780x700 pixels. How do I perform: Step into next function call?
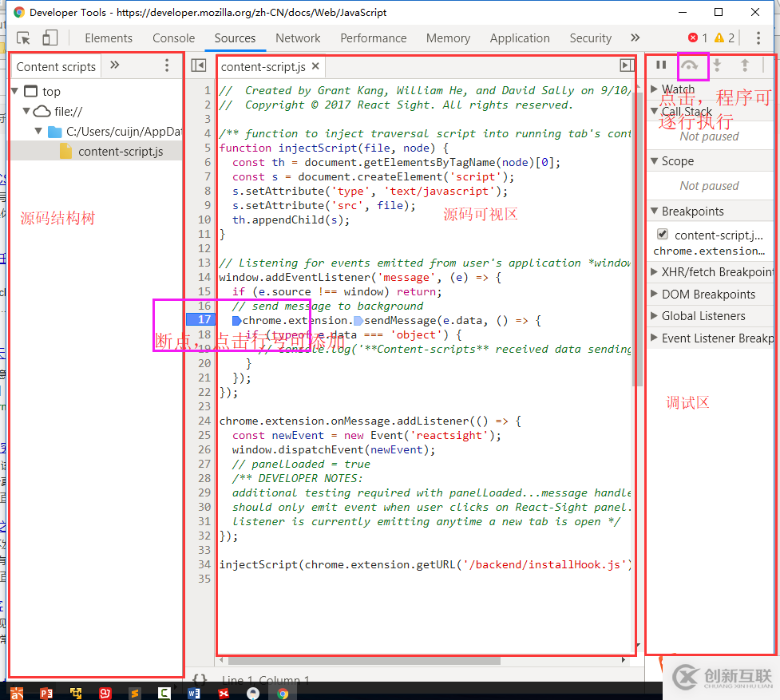click(x=717, y=65)
